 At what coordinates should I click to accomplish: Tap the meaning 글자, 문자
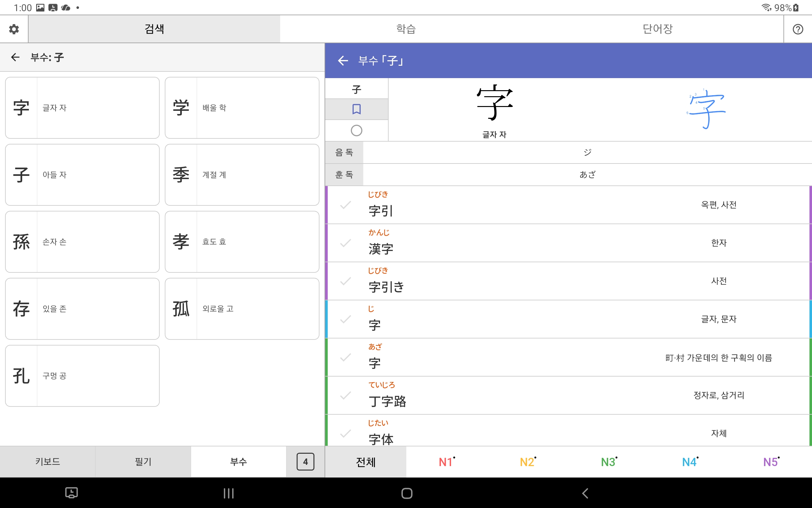718,319
